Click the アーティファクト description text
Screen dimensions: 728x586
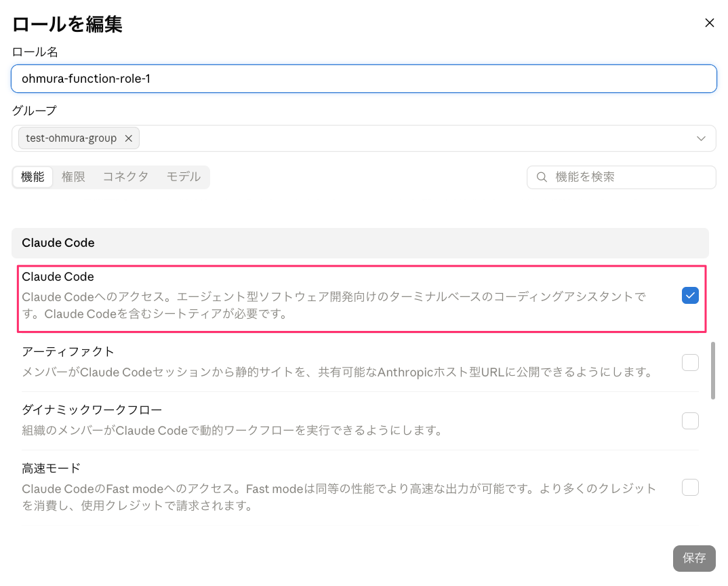click(338, 372)
